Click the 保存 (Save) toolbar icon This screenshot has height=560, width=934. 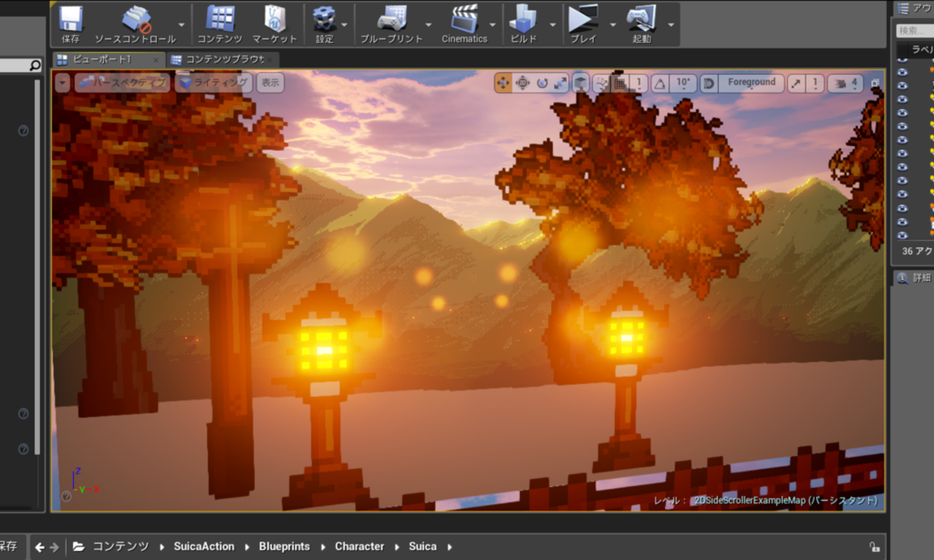[x=70, y=24]
